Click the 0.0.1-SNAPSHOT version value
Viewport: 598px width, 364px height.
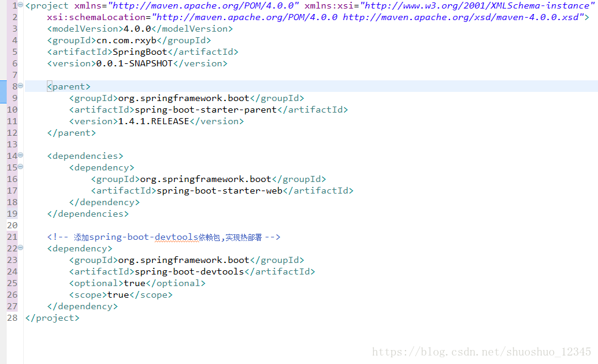point(135,64)
